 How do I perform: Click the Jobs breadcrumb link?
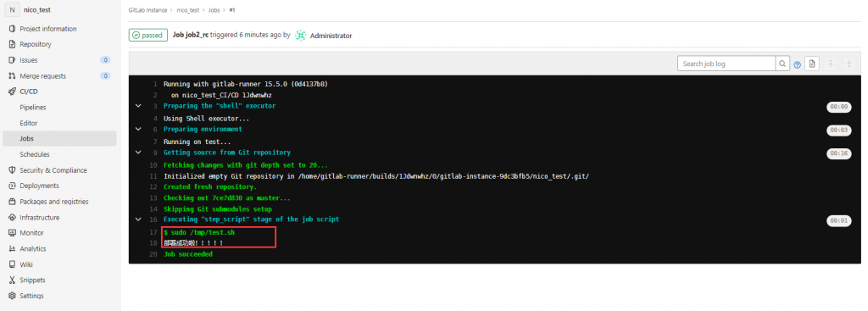pos(215,10)
